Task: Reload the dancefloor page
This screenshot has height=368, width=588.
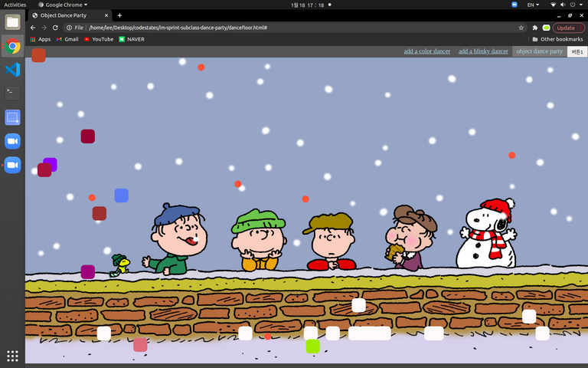Action: (55, 28)
